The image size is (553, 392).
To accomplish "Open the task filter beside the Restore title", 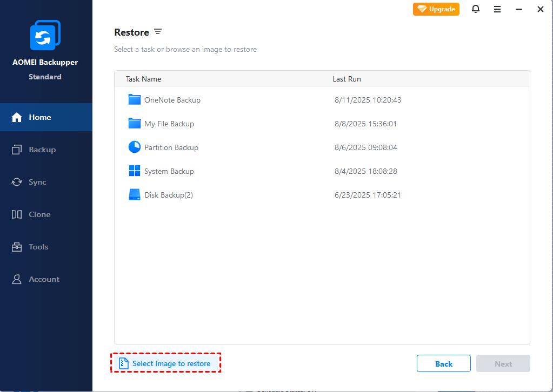I will click(157, 32).
